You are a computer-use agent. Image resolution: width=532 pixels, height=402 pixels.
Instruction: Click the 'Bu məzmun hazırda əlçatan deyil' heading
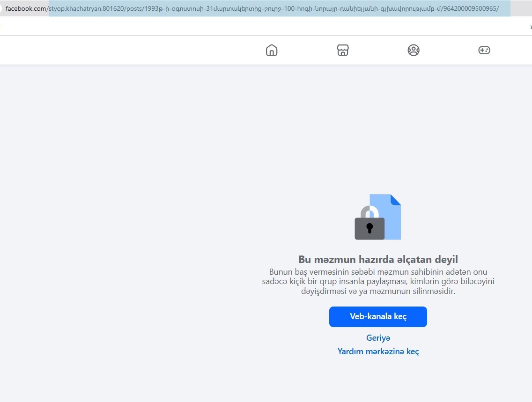pyautogui.click(x=378, y=259)
